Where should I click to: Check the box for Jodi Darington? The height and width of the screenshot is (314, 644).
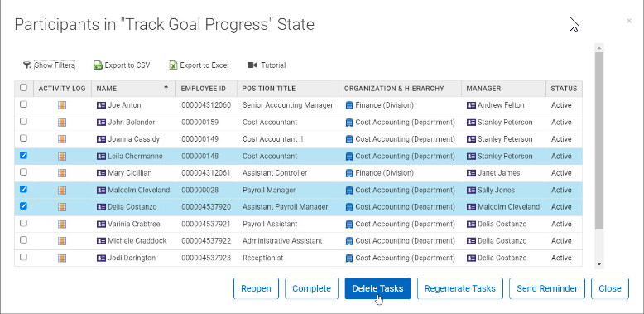[x=23, y=257]
